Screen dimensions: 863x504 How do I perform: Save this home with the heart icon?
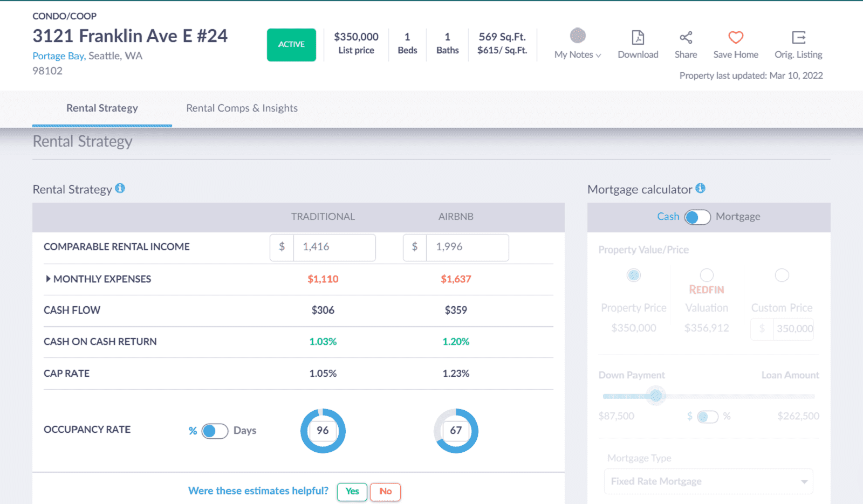click(x=735, y=37)
